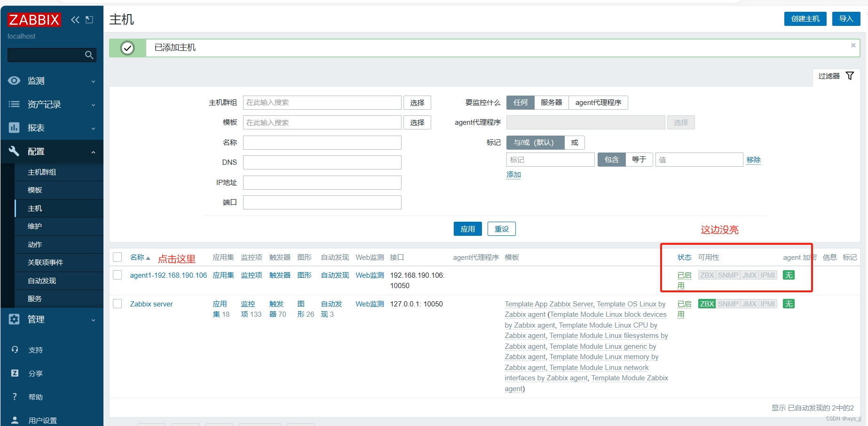
Task: Focus the 名称 filter input field
Action: click(x=322, y=143)
